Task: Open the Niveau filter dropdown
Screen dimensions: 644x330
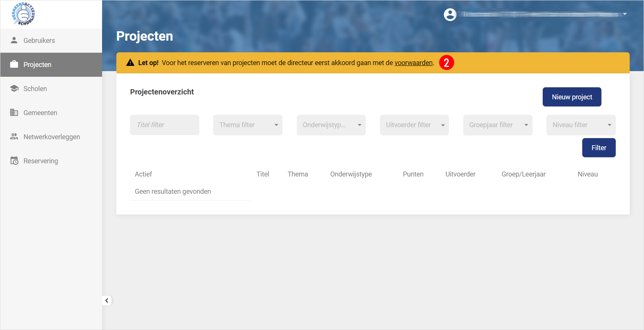Action: tap(581, 125)
